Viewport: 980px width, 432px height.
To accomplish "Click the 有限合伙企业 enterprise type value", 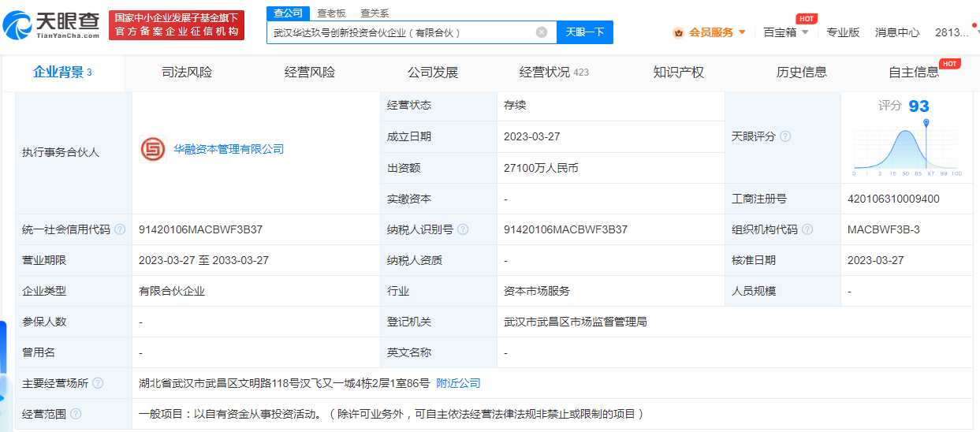I will [x=171, y=291].
